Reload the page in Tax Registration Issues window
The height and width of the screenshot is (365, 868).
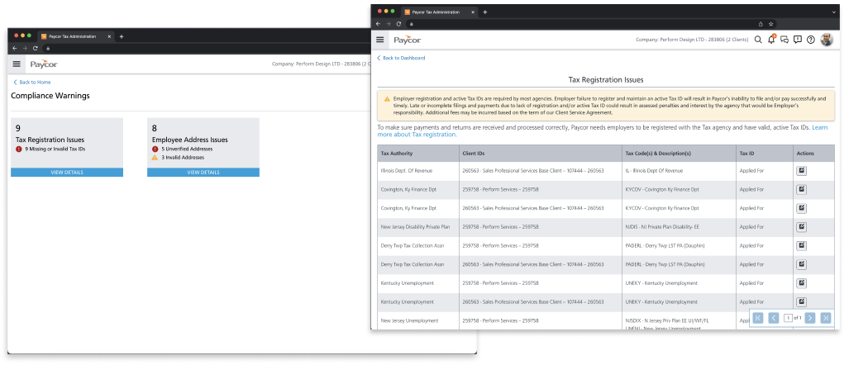tap(398, 24)
